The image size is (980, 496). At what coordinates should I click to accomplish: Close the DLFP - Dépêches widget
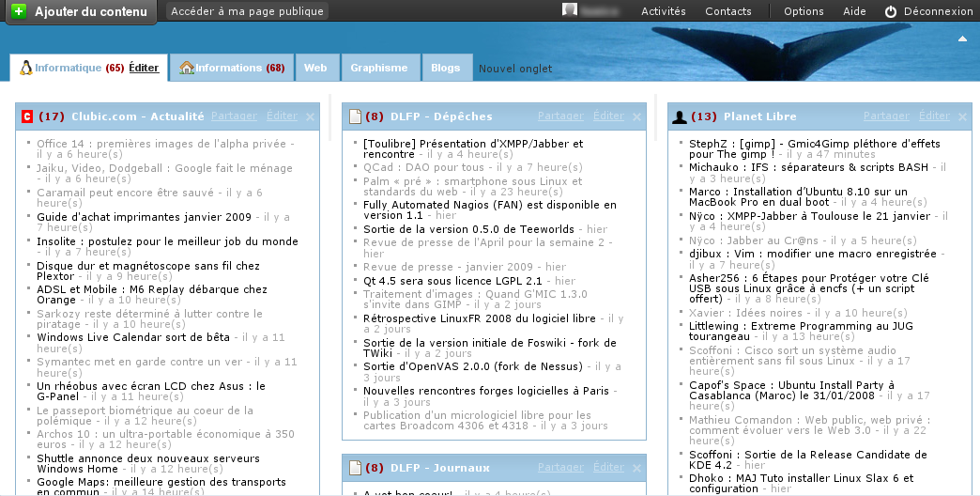pos(636,117)
